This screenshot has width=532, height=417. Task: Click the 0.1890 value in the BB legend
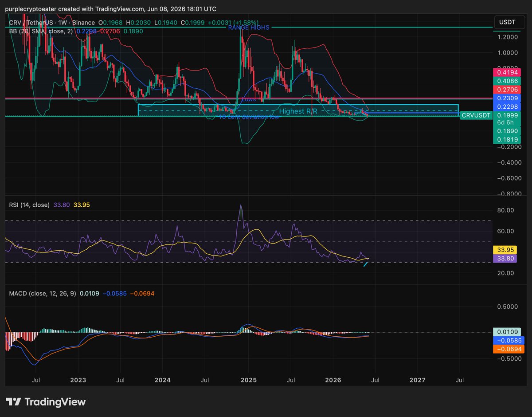pyautogui.click(x=133, y=31)
